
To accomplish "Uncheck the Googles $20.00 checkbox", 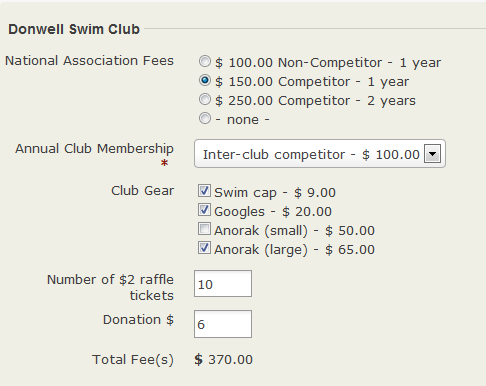I will [x=204, y=210].
